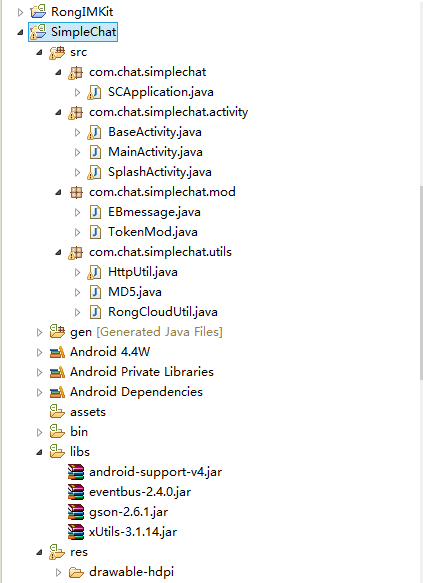Screen dimensions: 423x583
Task: Click the assets folder icon
Action: (x=57, y=412)
